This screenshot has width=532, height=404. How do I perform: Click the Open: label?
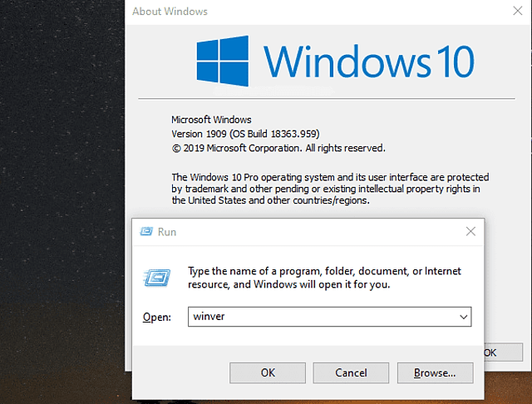coord(156,317)
